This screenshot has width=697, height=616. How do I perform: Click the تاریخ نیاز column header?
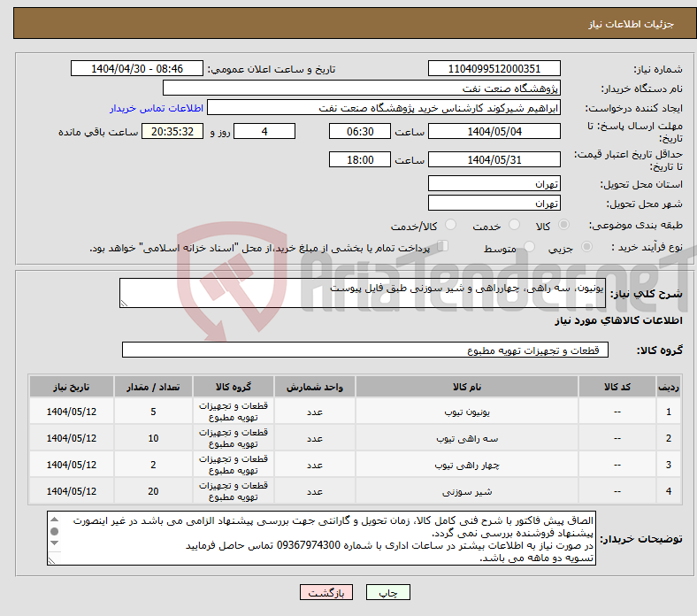tap(72, 387)
